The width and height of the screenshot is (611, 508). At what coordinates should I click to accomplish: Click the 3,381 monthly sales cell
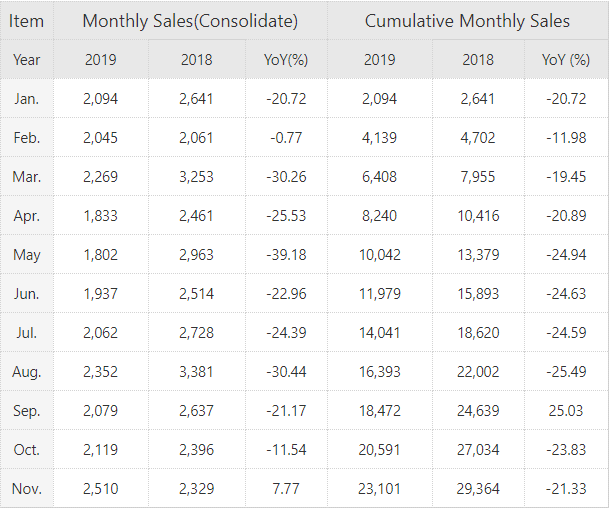(x=197, y=372)
